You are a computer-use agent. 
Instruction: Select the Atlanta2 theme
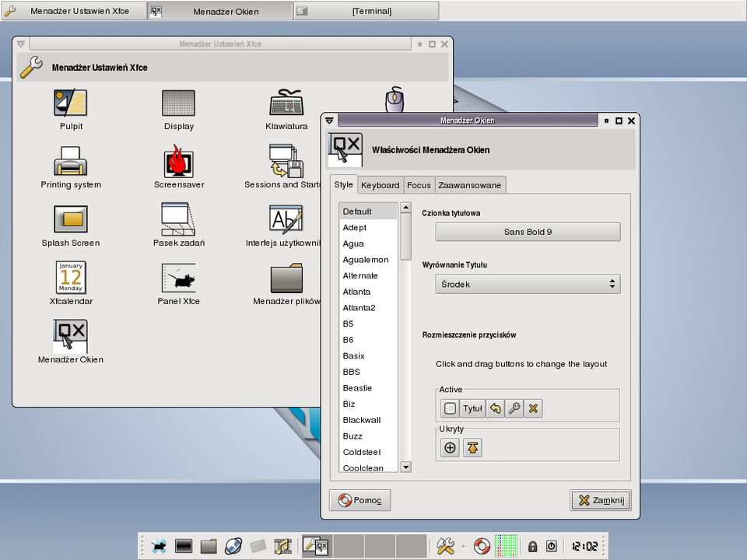[x=368, y=308]
